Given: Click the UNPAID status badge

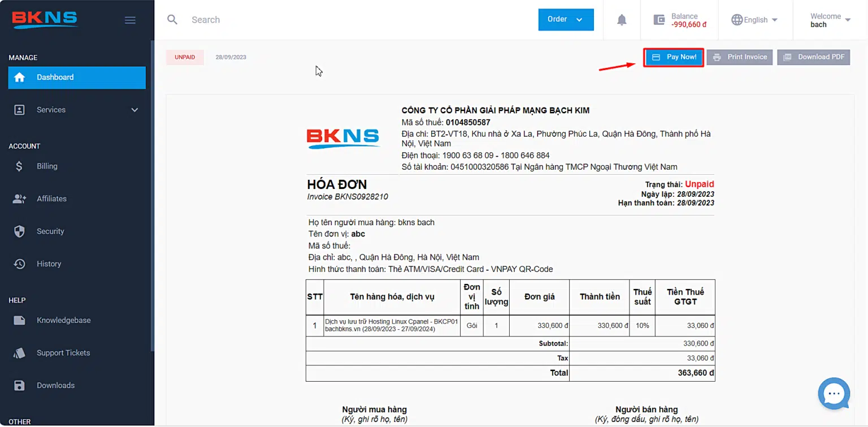Looking at the screenshot, I should (185, 57).
